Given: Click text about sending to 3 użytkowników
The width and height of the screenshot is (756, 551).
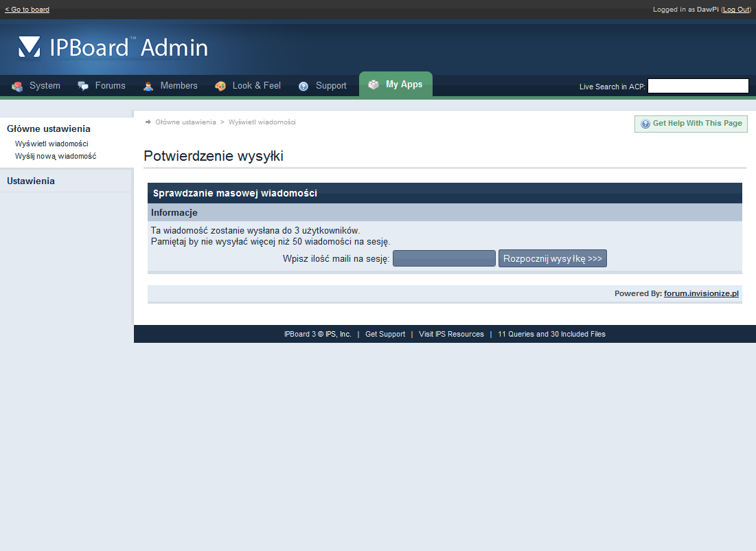Looking at the screenshot, I should click(x=255, y=231).
